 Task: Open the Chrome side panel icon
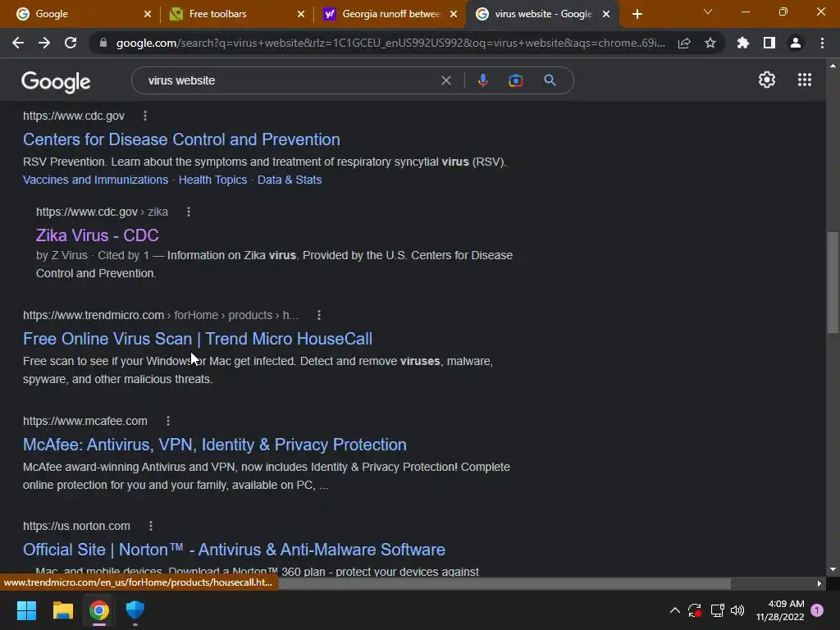[769, 43]
